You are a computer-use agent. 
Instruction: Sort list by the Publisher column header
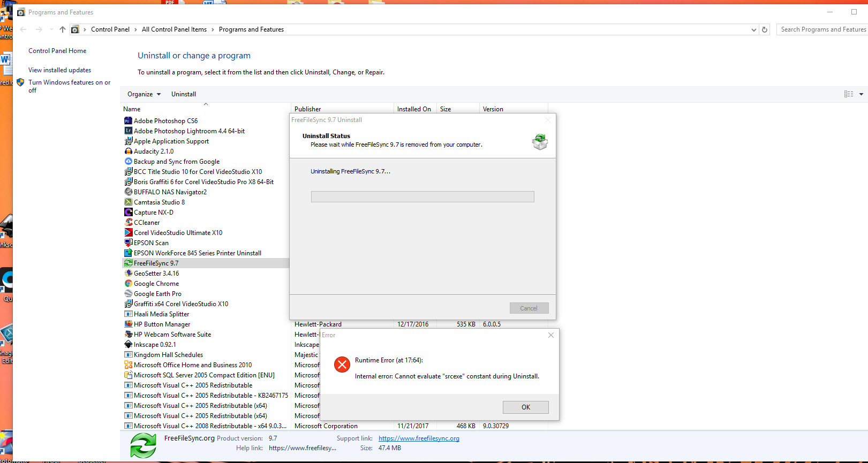pos(343,109)
